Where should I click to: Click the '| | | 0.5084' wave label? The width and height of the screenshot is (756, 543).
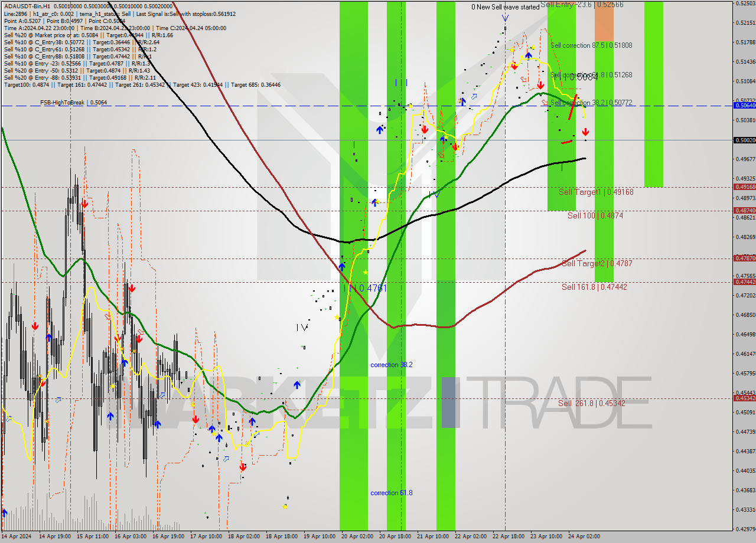[576, 77]
